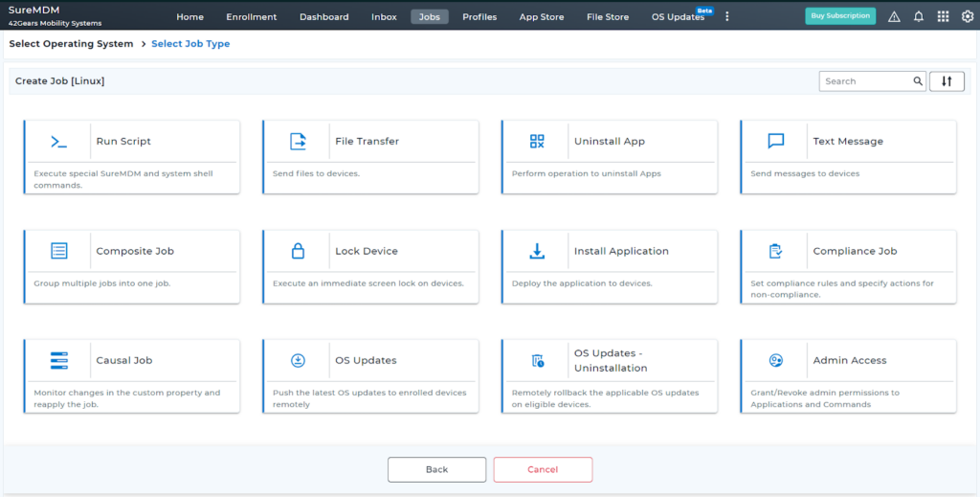This screenshot has width=980, height=497.
Task: Open the warning triangle alerts icon
Action: tap(895, 17)
